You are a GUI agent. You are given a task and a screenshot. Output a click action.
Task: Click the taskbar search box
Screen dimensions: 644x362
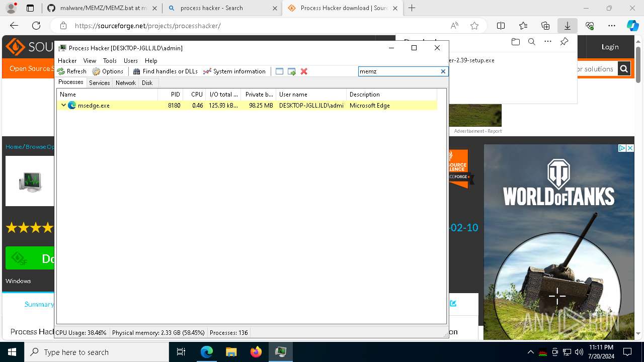click(x=97, y=352)
